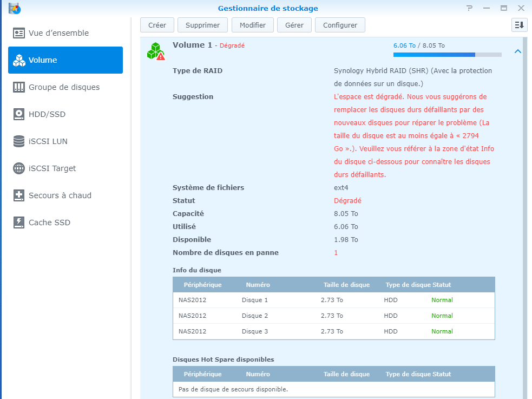
Task: Click the iSCSI LUN database icon
Action: click(19, 141)
